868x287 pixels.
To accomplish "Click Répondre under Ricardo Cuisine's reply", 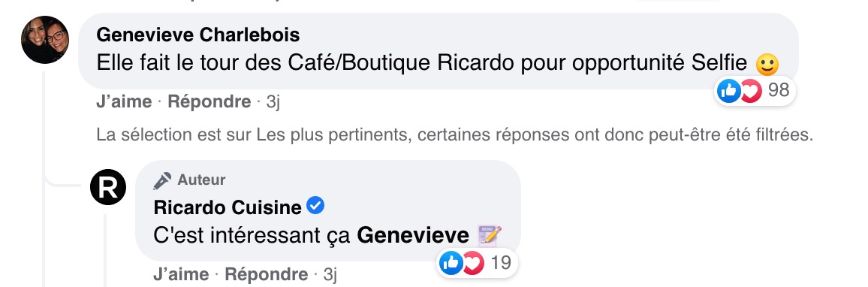I will pyautogui.click(x=267, y=274).
